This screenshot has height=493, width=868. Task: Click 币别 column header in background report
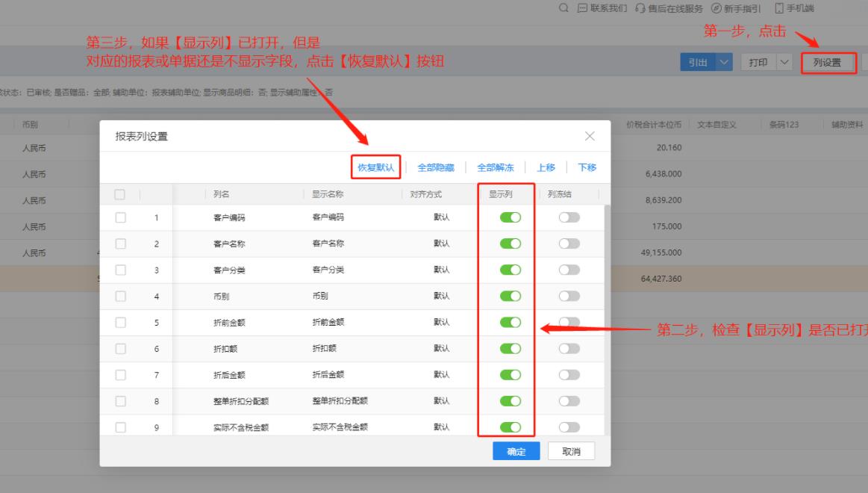coord(30,125)
